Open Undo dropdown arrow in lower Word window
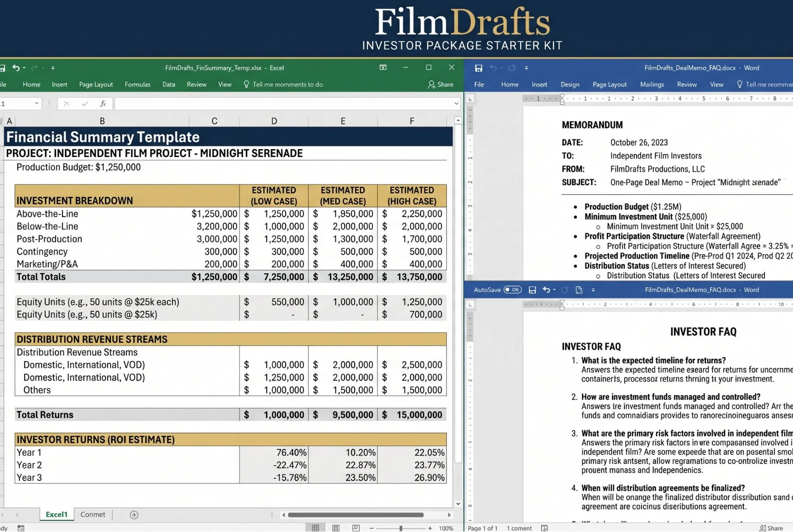 point(554,290)
